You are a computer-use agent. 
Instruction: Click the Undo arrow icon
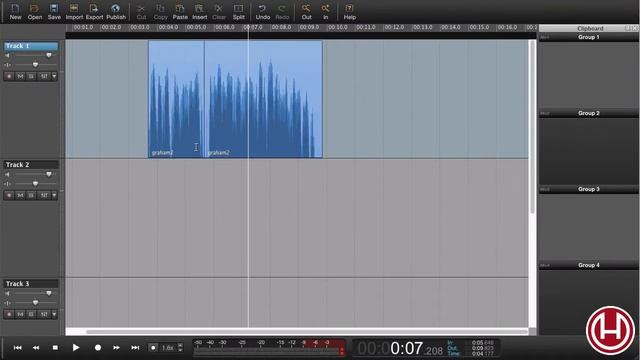pyautogui.click(x=262, y=12)
